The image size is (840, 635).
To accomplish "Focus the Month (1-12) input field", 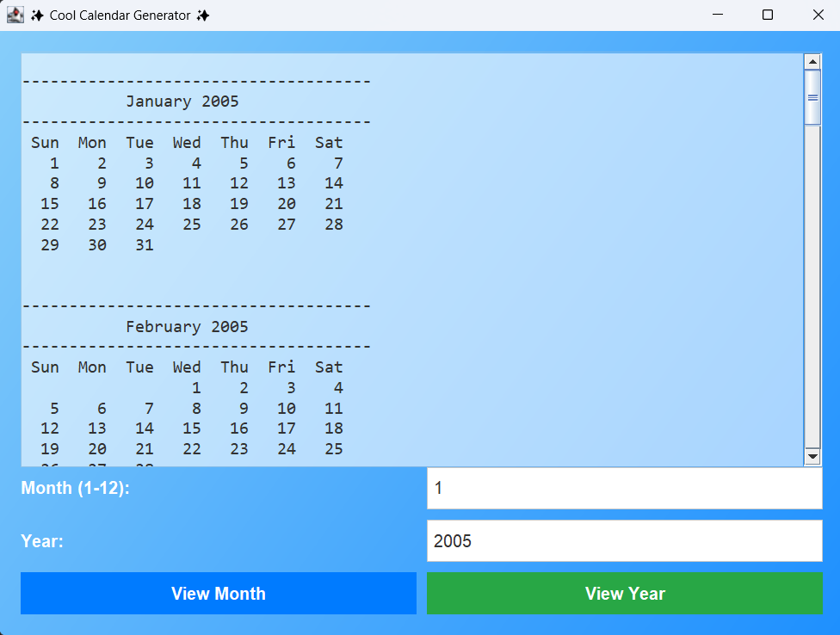I will click(x=625, y=488).
